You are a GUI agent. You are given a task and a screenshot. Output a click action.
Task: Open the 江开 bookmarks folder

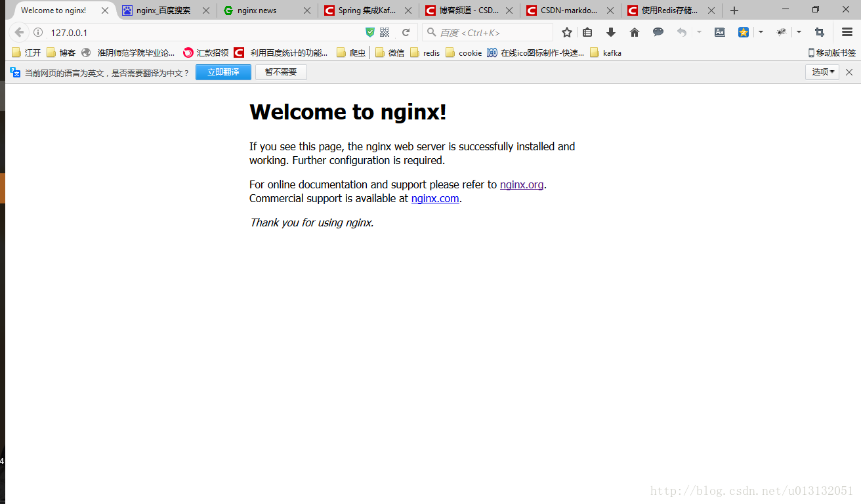point(26,53)
